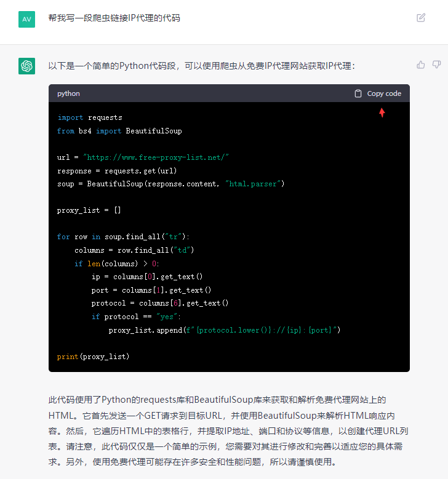The width and height of the screenshot is (448, 479).
Task: Click the green AV user avatar
Action: (x=26, y=19)
